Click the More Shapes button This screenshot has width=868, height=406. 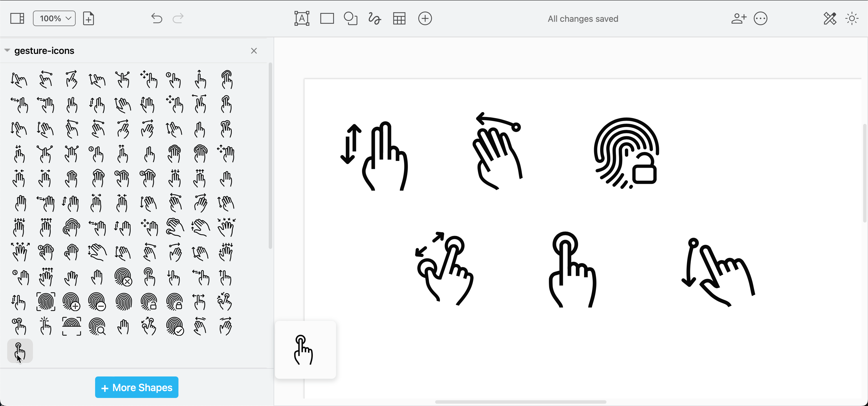pyautogui.click(x=136, y=387)
